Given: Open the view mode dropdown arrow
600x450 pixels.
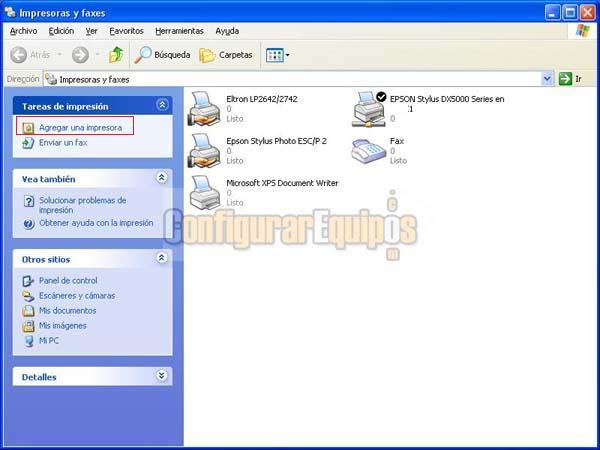Looking at the screenshot, I should [x=287, y=55].
